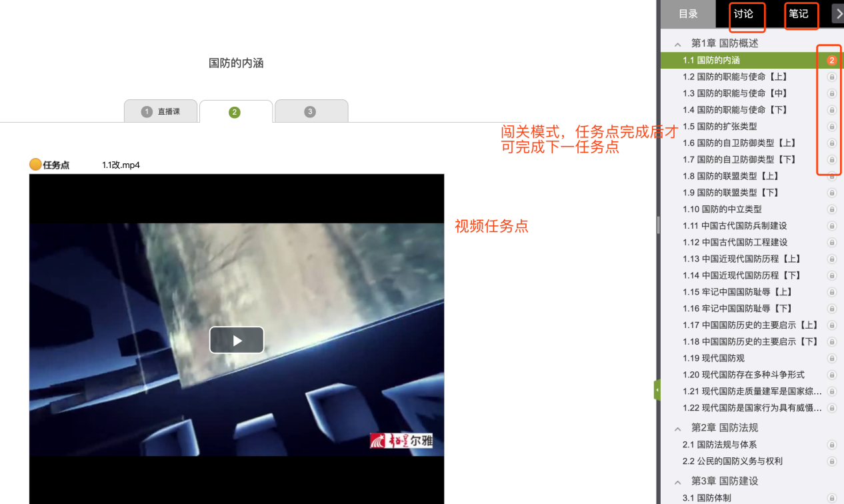The image size is (844, 504).
Task: Expand more tabs with right arrow
Action: [x=838, y=13]
